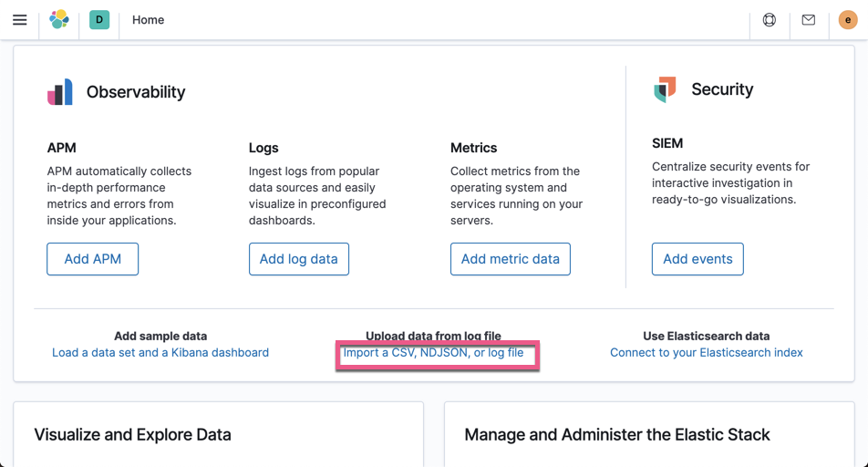Click the Add log data button
Image resolution: width=868 pixels, height=467 pixels.
point(299,259)
